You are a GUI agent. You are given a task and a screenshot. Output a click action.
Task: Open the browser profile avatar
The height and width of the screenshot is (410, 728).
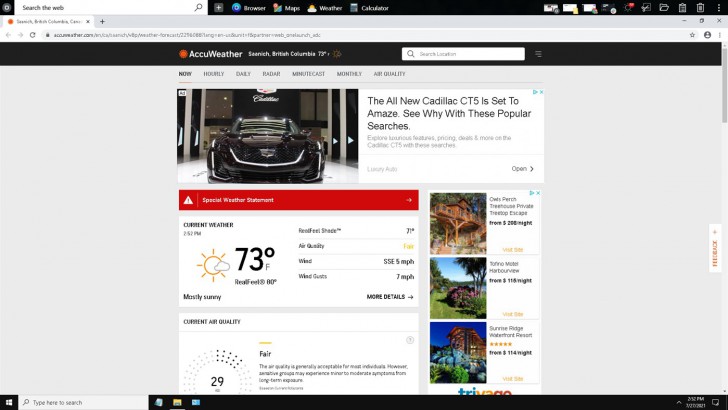[707, 35]
